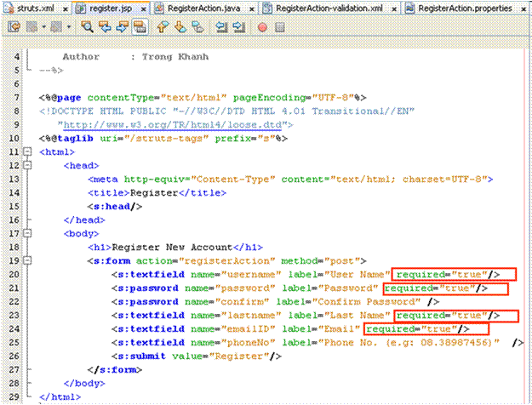Open the RegisterAction.java tab
532x405 pixels.
[203, 9]
